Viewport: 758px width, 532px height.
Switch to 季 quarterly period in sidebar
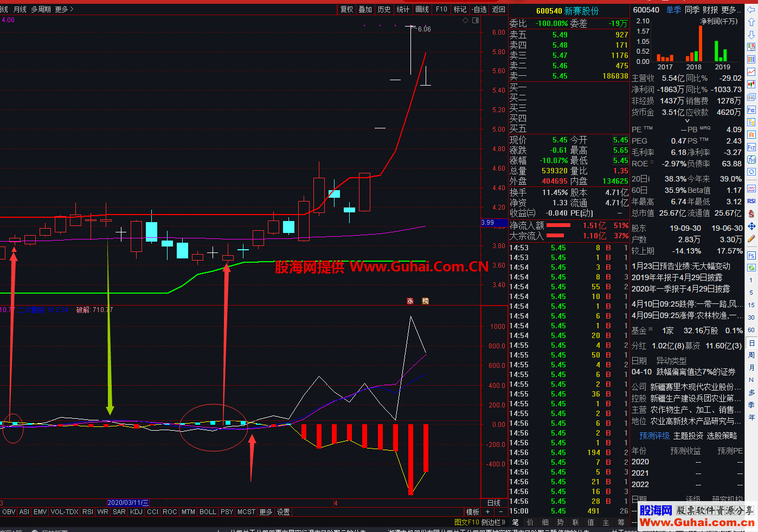[751, 405]
